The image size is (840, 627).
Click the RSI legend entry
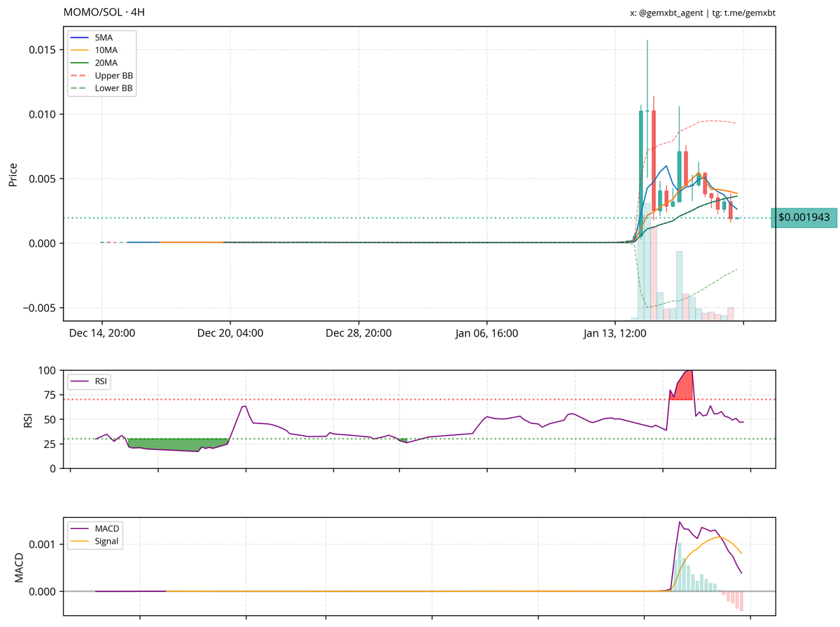pyautogui.click(x=90, y=381)
